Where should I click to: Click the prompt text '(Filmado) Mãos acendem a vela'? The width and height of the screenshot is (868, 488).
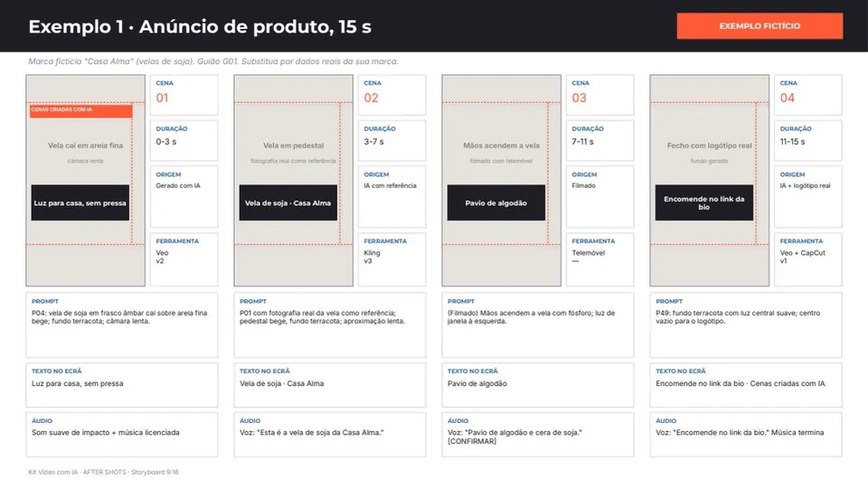click(x=532, y=317)
